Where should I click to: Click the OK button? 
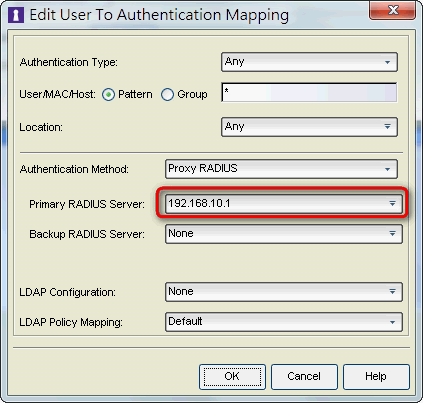(232, 377)
